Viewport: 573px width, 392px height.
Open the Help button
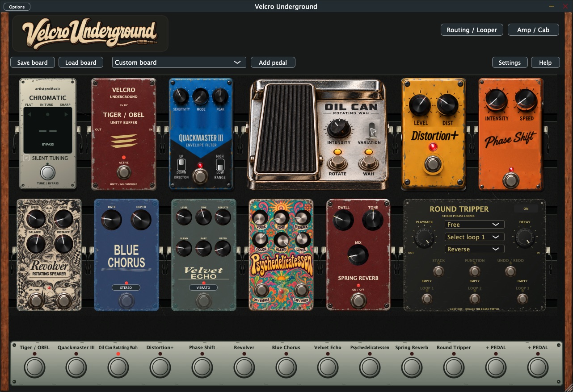545,63
